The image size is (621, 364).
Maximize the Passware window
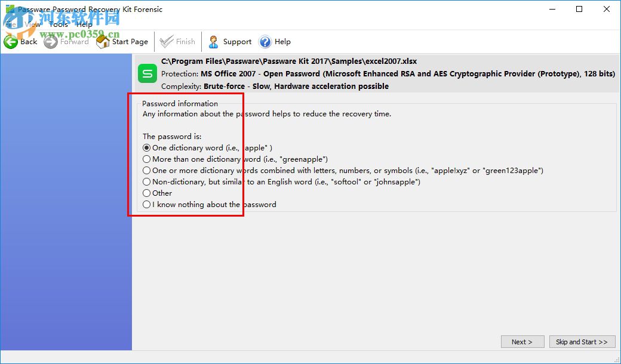pos(579,9)
